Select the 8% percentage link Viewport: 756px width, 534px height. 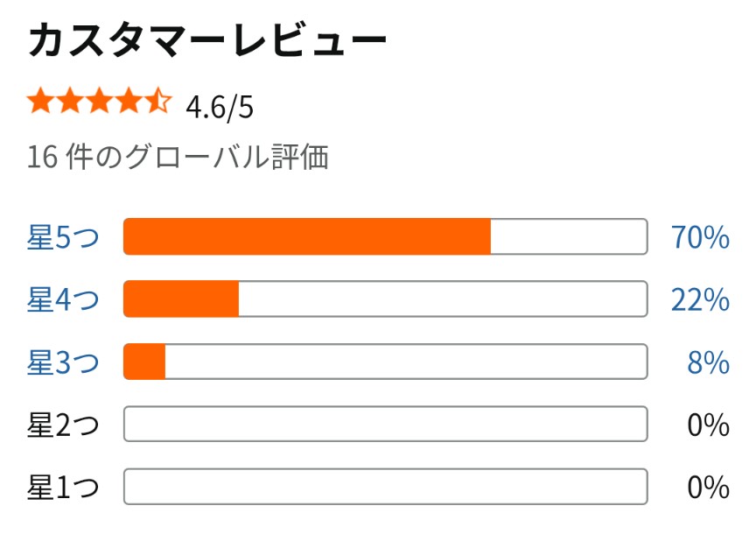pos(708,362)
